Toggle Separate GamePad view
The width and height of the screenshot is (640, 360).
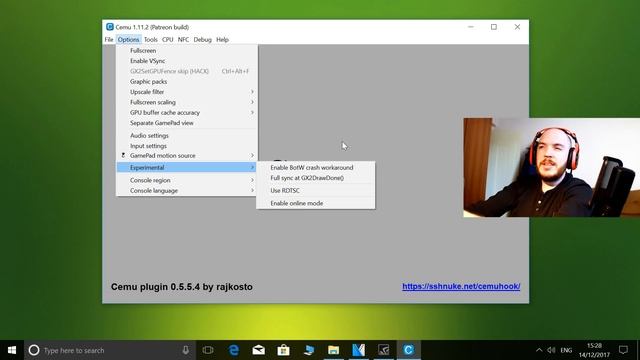[187, 123]
